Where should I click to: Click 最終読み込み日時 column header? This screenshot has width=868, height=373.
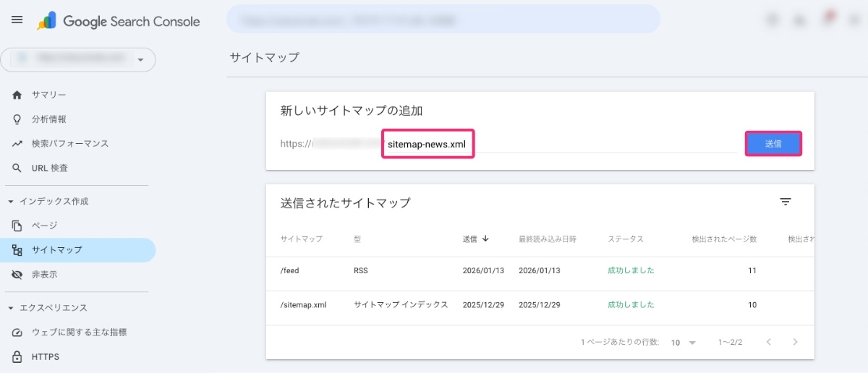pyautogui.click(x=548, y=239)
